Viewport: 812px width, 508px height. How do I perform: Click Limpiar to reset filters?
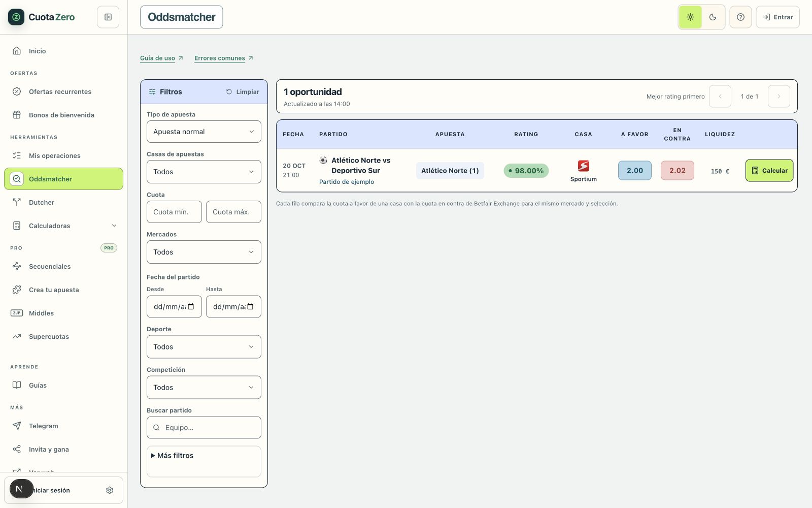click(243, 92)
